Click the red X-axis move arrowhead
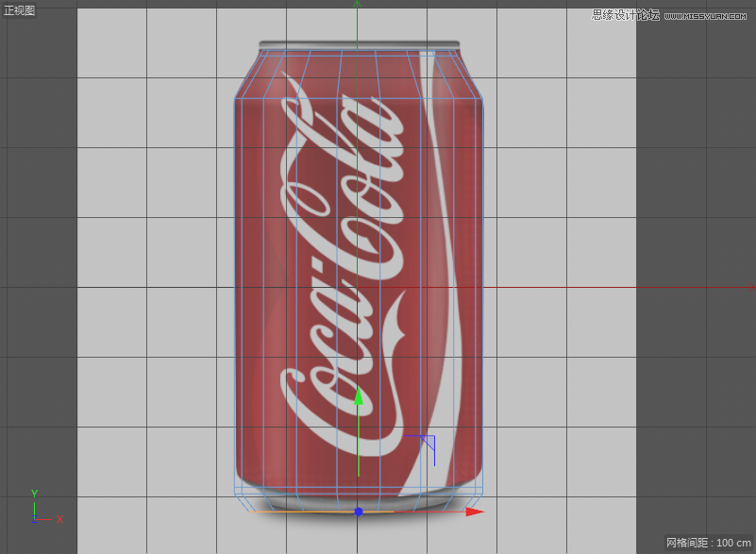Screen dimensions: 756x554 [x=475, y=512]
